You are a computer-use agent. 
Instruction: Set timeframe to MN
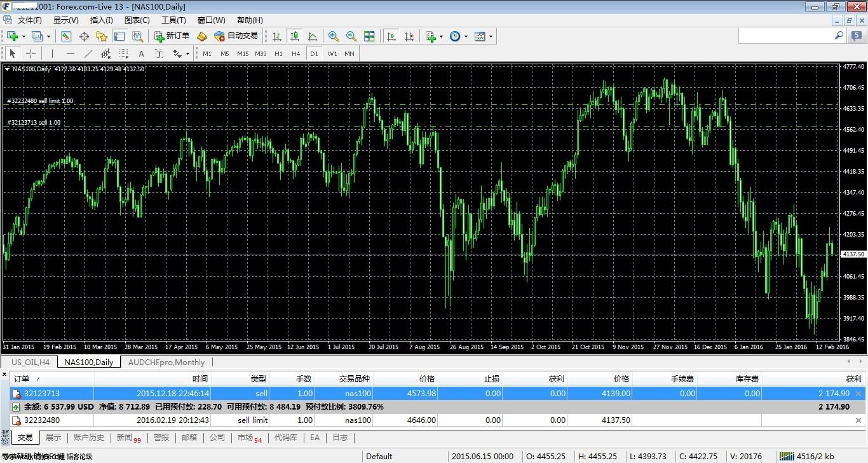click(349, 53)
